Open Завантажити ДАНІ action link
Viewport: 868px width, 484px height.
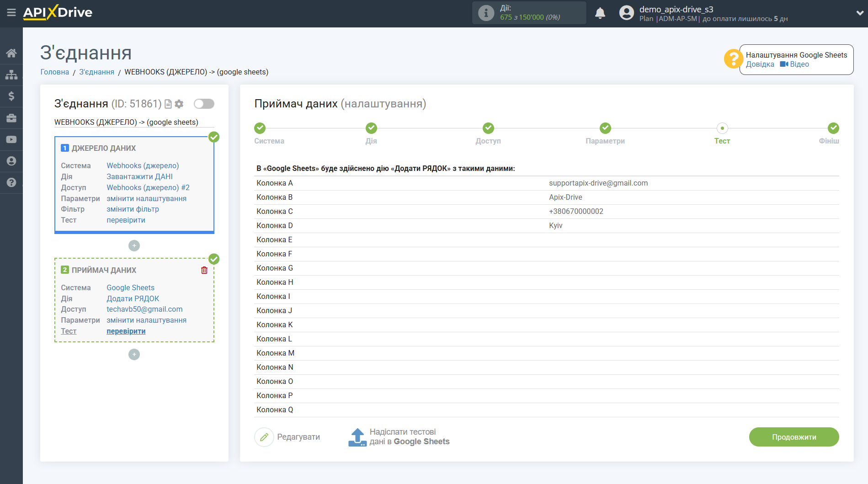tap(139, 176)
